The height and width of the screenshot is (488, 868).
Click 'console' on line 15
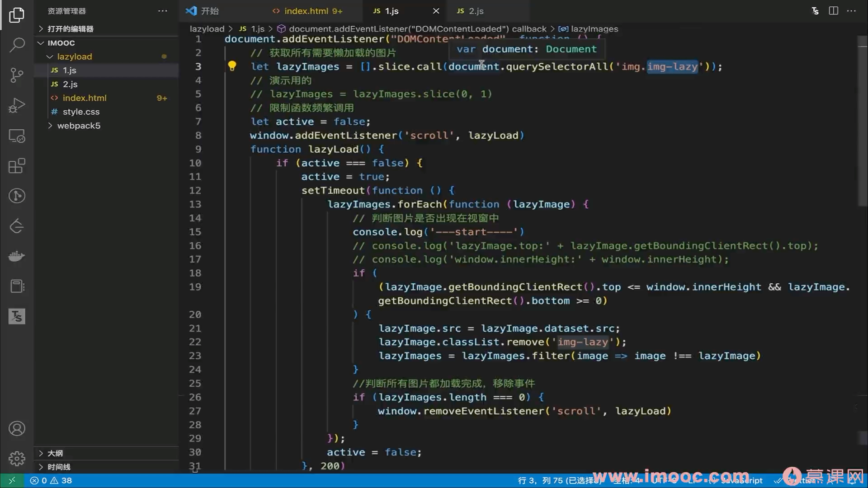[x=375, y=232]
